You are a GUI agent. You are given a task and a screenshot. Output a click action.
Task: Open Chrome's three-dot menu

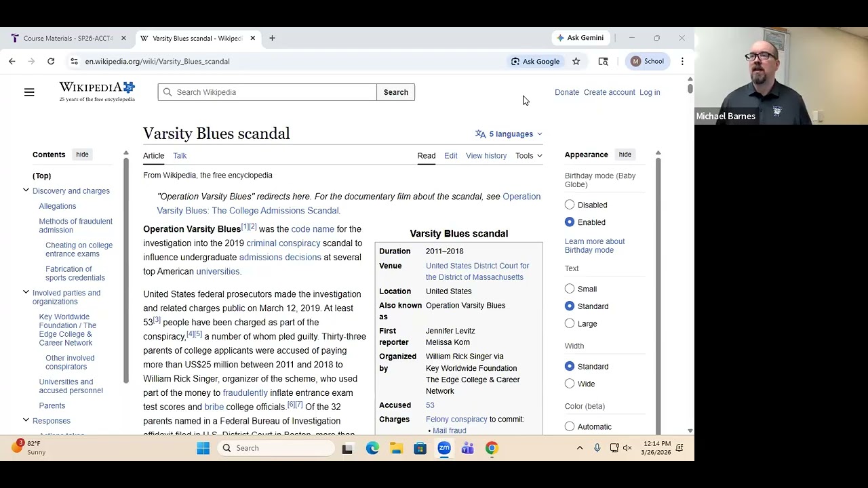point(682,61)
